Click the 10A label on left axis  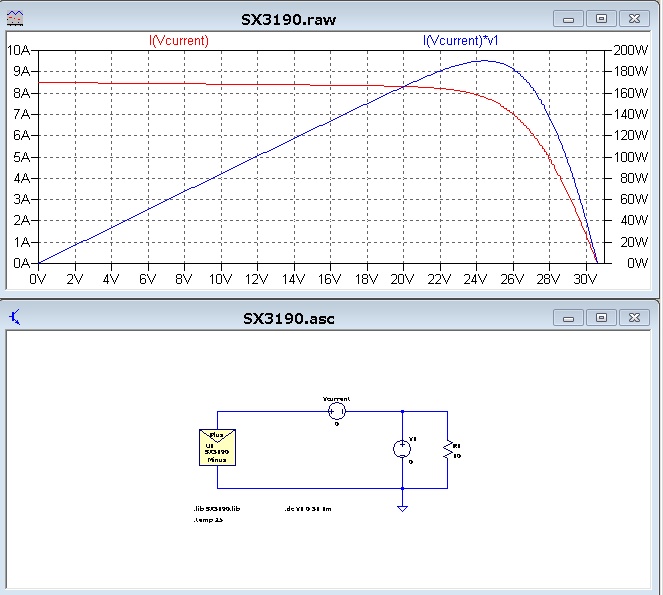click(19, 50)
